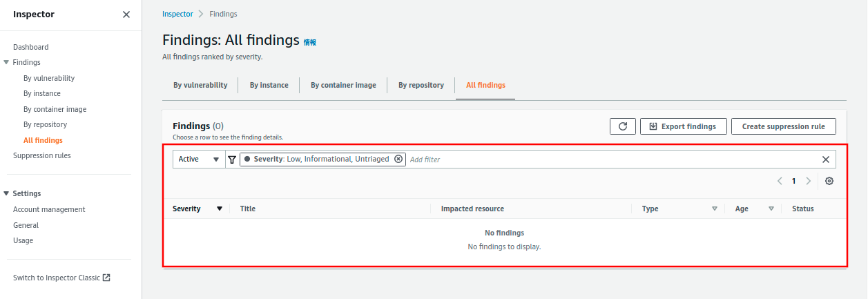Sort by Type column
The height and width of the screenshot is (299, 868).
coord(715,209)
